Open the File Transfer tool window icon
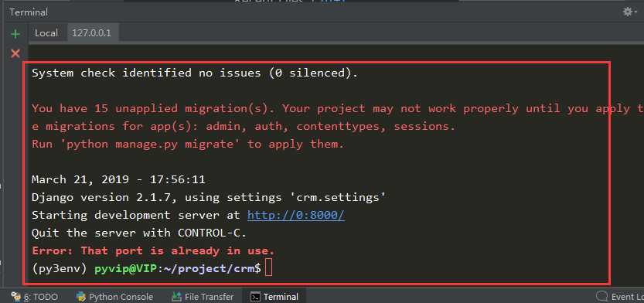This screenshot has width=644, height=303. coord(177,297)
